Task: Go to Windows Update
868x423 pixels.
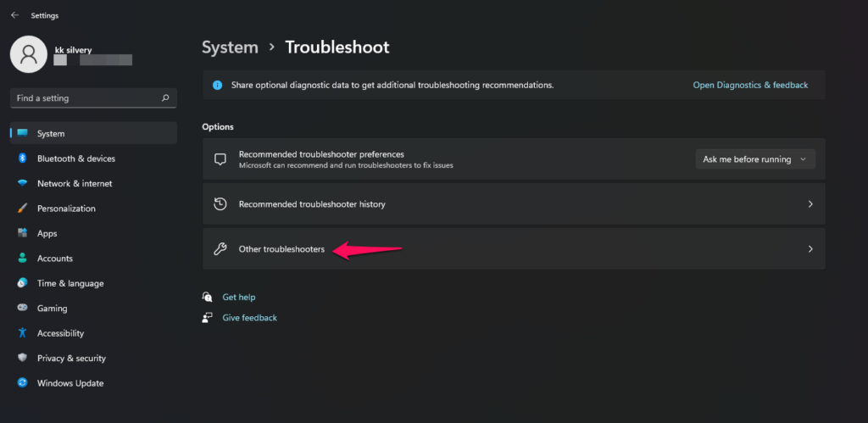Action: click(x=93, y=382)
